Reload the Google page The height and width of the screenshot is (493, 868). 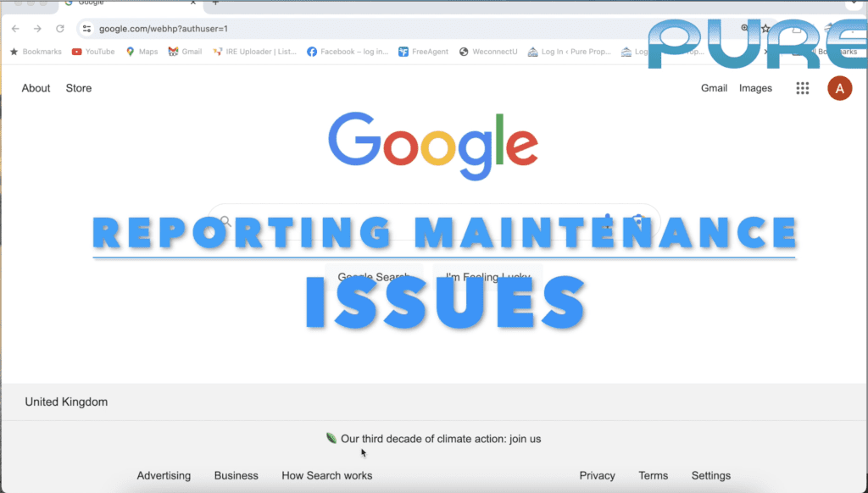tap(60, 29)
